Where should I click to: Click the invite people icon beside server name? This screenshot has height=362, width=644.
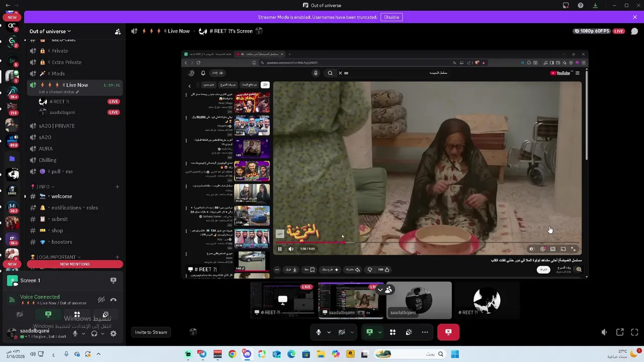click(x=118, y=31)
